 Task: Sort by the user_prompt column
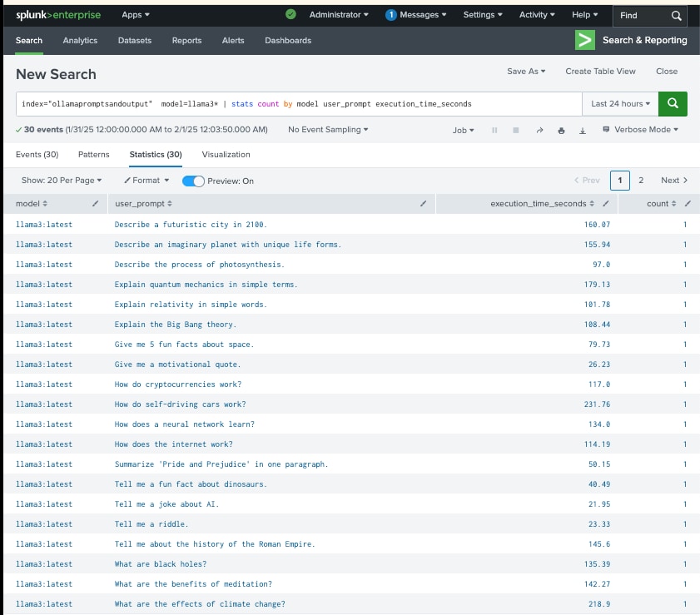170,204
